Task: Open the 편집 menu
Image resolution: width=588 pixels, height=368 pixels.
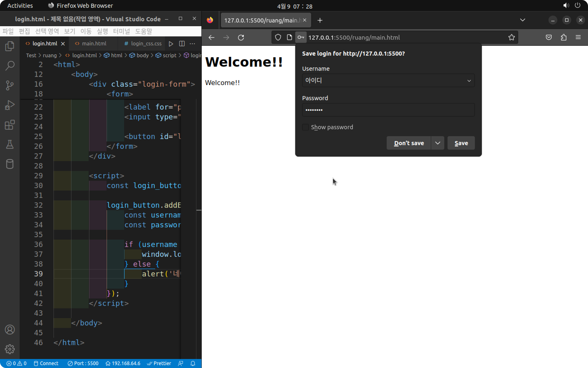Action: point(24,31)
